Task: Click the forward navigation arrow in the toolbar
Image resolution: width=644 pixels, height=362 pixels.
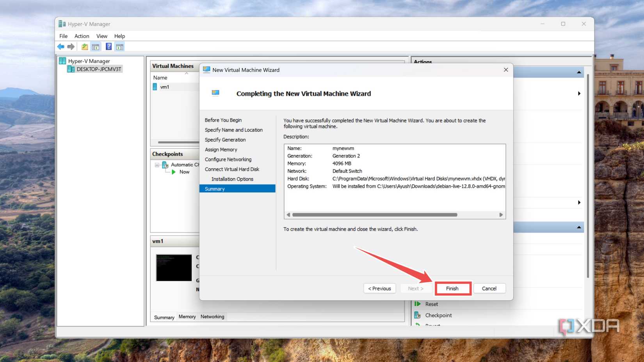Action: (71, 46)
